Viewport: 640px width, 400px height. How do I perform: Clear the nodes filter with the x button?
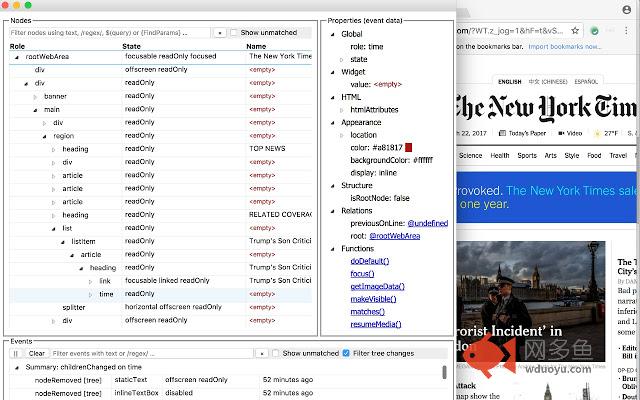(x=219, y=32)
